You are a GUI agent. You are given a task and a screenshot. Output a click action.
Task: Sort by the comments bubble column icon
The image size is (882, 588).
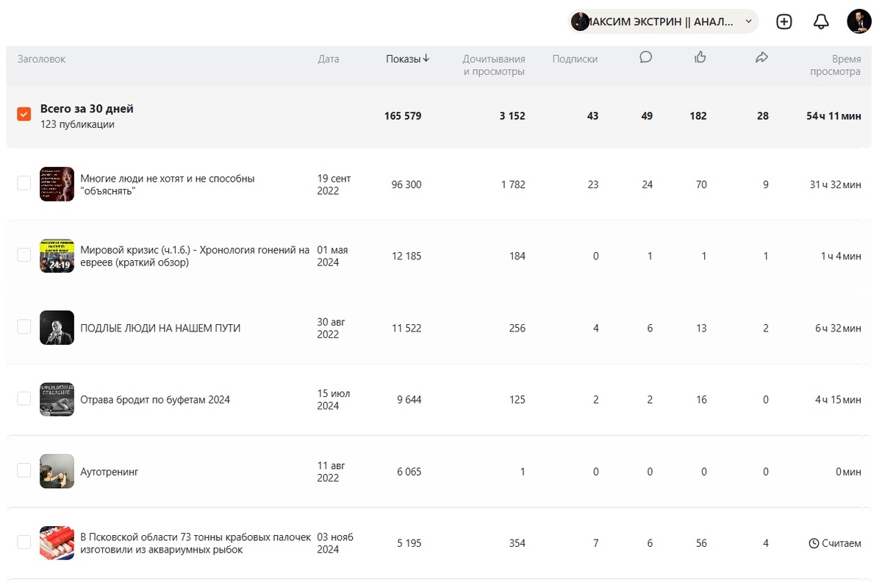(646, 57)
